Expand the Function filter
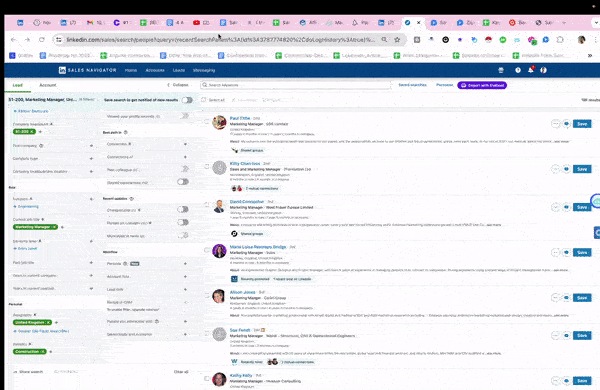This screenshot has height=390, width=600. [91, 199]
